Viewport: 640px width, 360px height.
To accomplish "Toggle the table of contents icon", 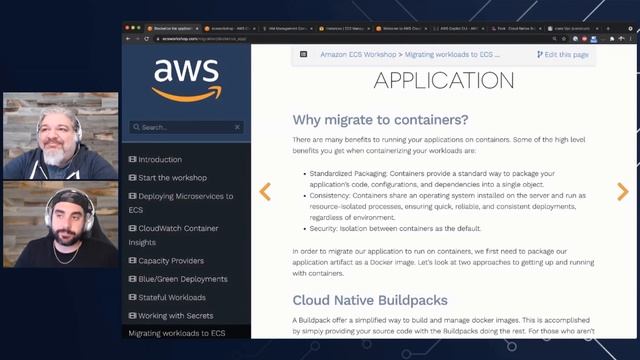I will [x=303, y=54].
